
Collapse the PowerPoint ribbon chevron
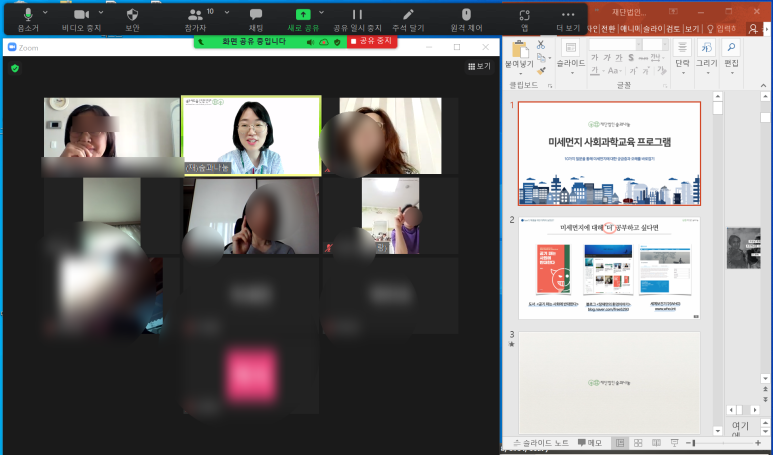(x=764, y=86)
